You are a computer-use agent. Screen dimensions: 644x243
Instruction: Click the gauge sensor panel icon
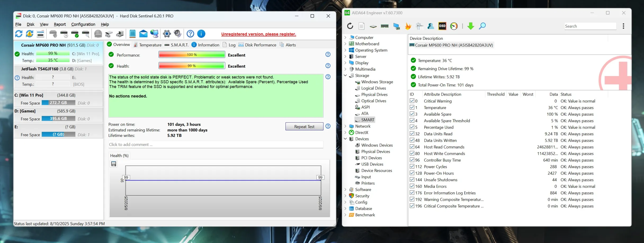pos(454,26)
